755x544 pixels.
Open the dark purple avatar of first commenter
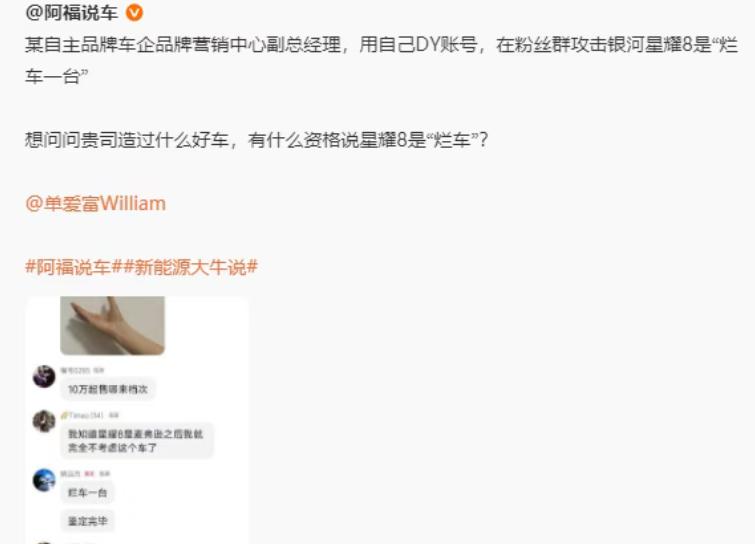44,376
